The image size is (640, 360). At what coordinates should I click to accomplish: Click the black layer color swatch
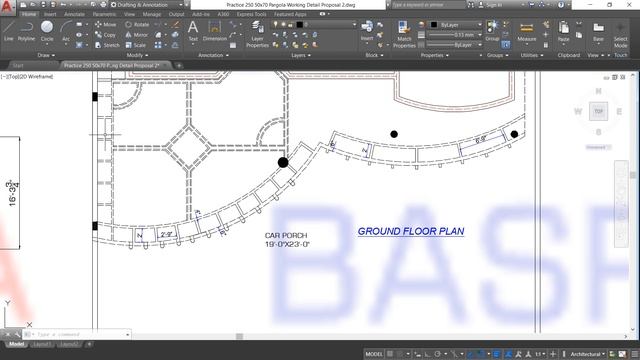click(299, 24)
